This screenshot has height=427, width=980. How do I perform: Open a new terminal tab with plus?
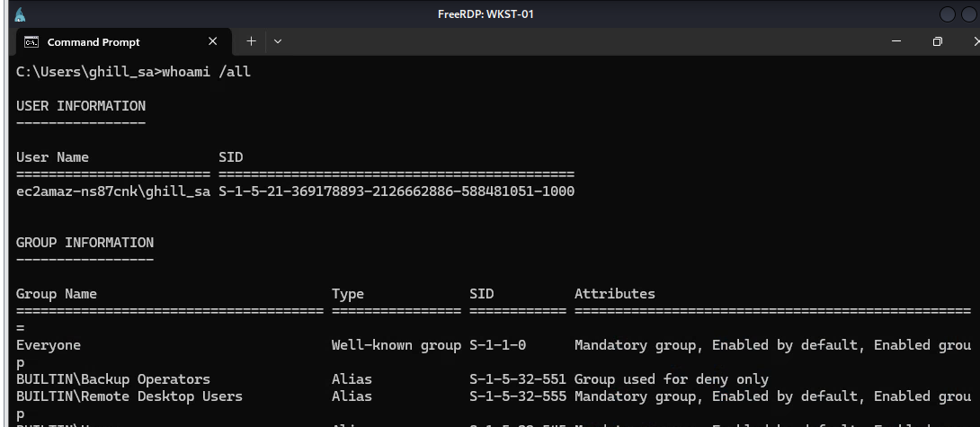pos(252,41)
